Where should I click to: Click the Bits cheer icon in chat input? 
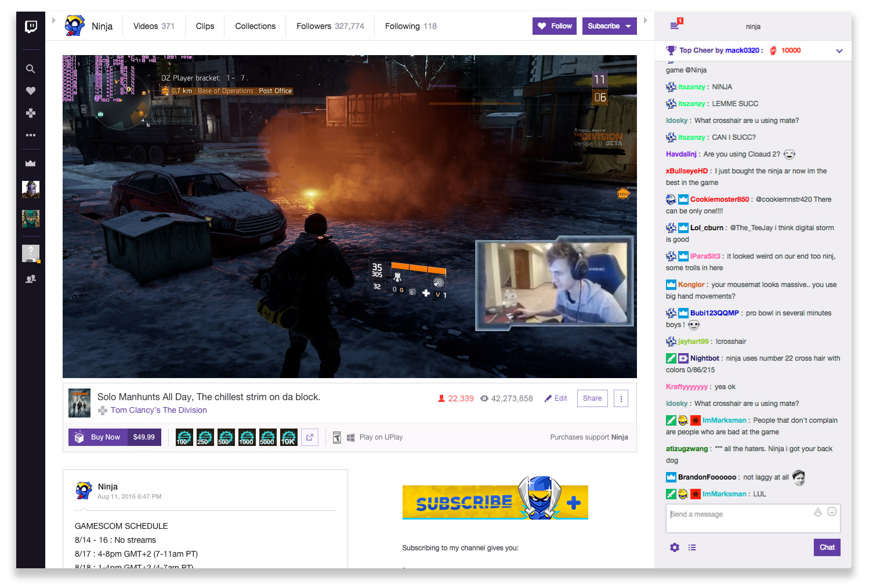[x=817, y=512]
